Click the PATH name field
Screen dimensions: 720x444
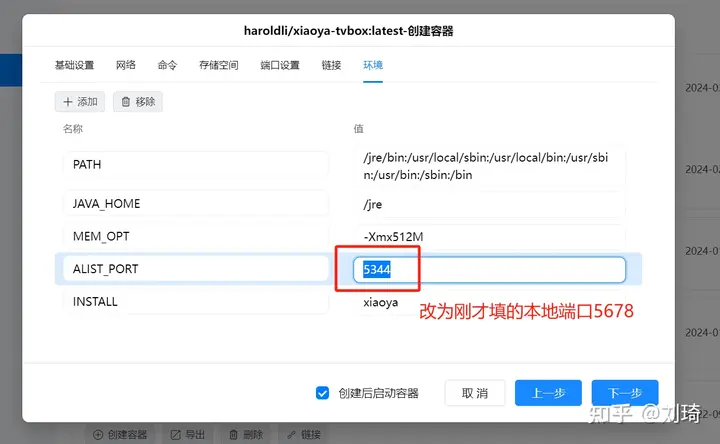[196, 164]
